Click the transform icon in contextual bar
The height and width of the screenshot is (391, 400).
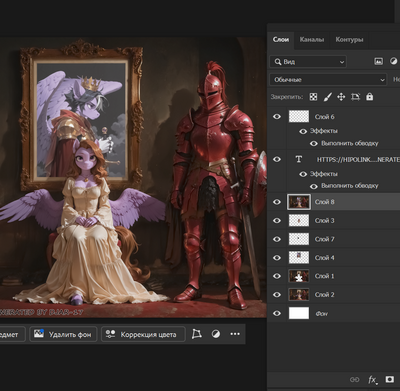tap(197, 334)
